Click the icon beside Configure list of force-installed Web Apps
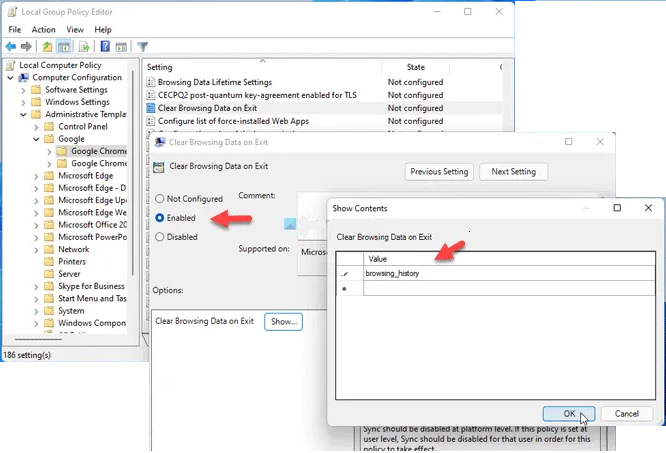Screen dimensions: 666x453 pyautogui.click(x=150, y=121)
